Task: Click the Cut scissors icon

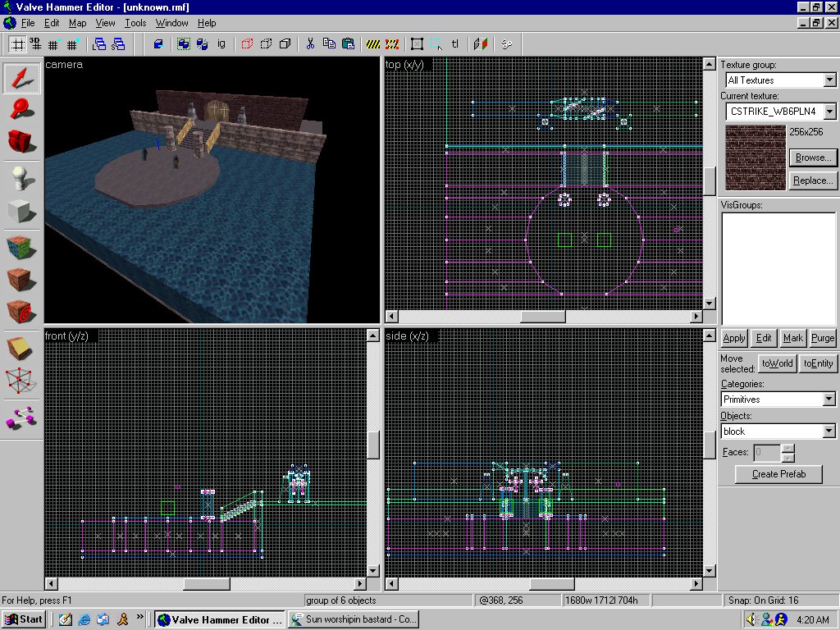Action: (311, 43)
